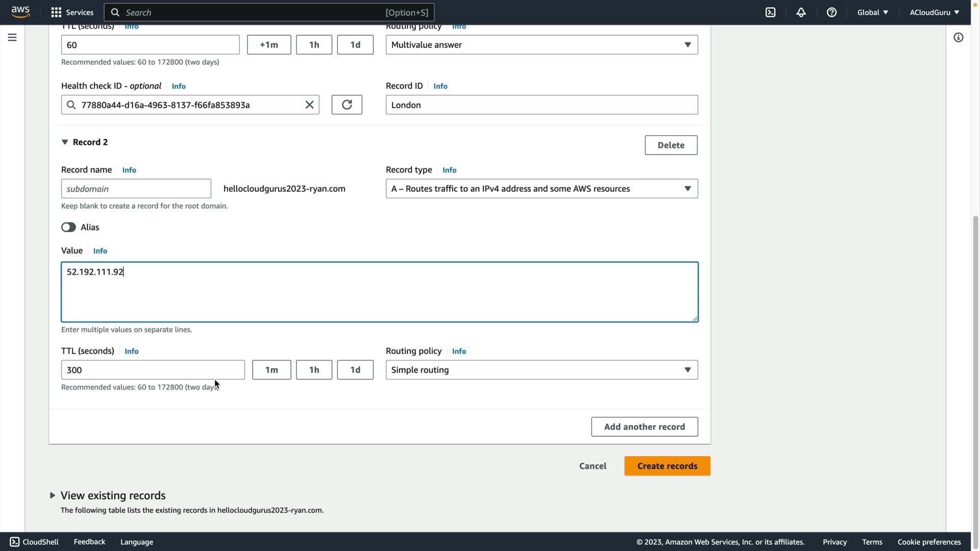Delete Record 2
Screen dimensions: 980x551
(671, 145)
